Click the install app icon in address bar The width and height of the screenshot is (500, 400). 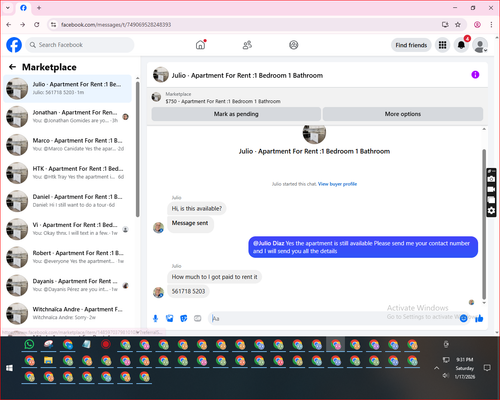(x=445, y=25)
